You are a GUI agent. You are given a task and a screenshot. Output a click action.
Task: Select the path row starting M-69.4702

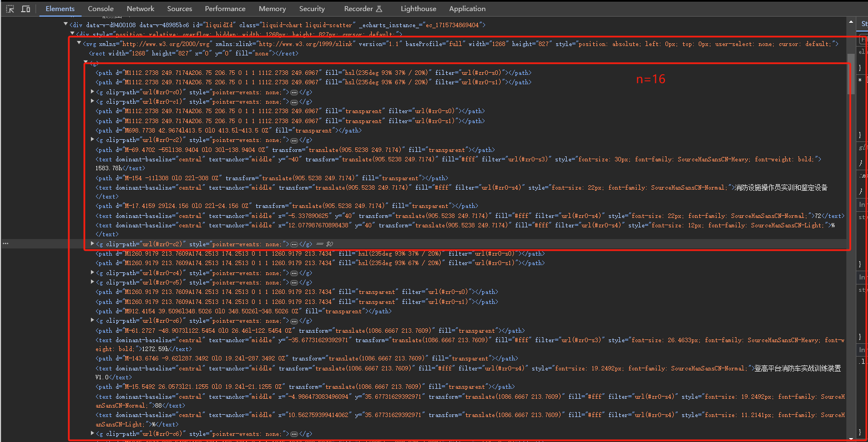(x=295, y=150)
